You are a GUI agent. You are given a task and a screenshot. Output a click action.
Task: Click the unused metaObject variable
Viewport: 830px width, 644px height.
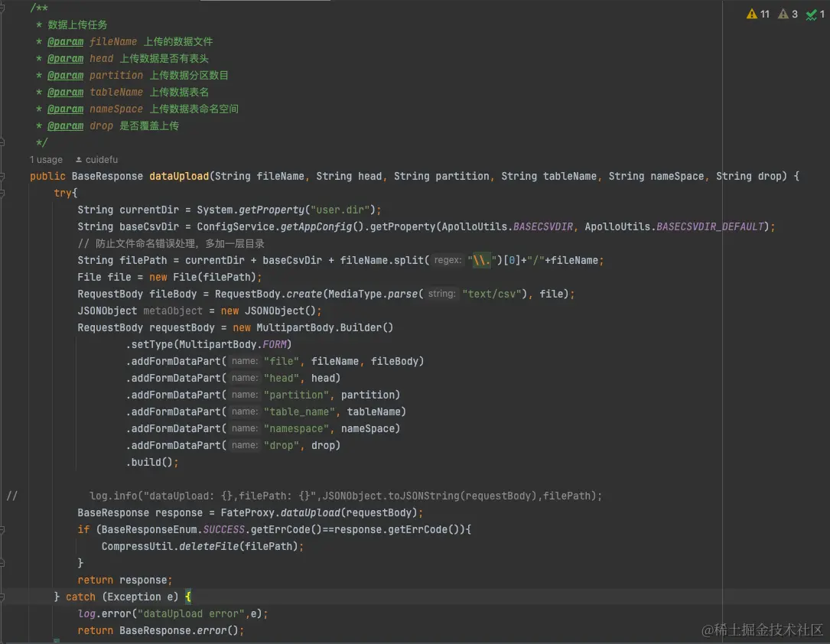pyautogui.click(x=173, y=311)
